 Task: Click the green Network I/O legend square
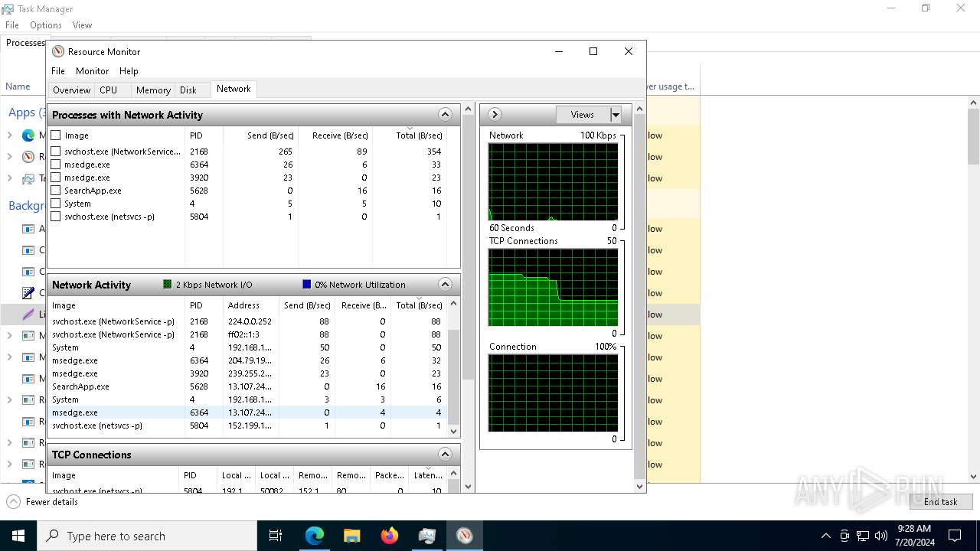coord(168,285)
